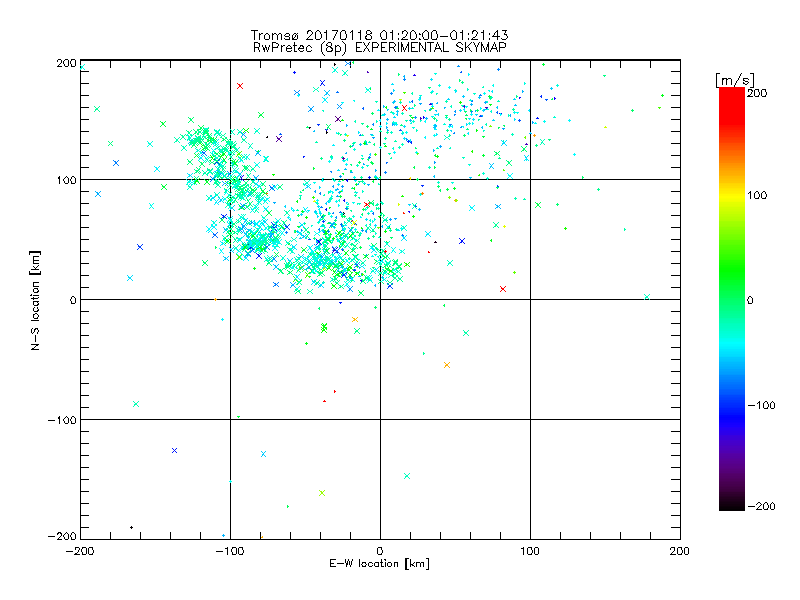This screenshot has width=800, height=600.
Task: Click the x-axis tick label '0'
Action: pyautogui.click(x=380, y=552)
